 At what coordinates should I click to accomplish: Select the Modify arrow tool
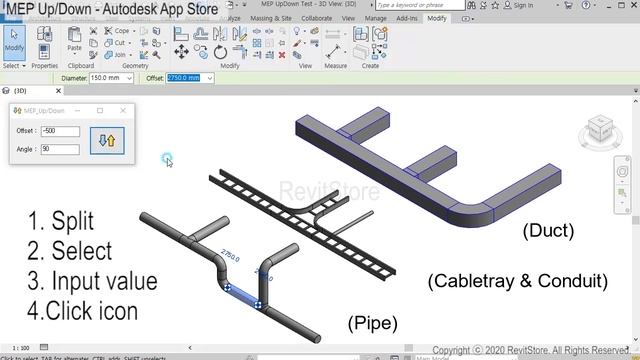(14, 42)
